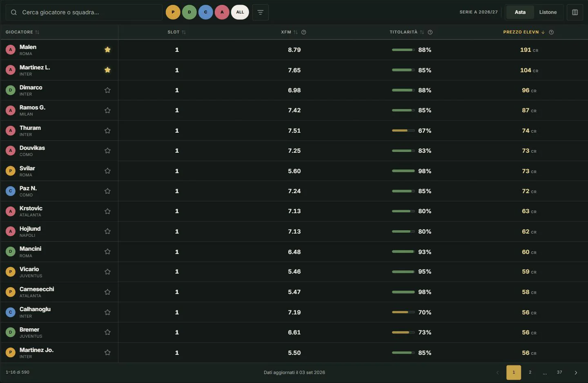Click the D role badge beside Mancini
588x383 pixels.
[x=11, y=252]
